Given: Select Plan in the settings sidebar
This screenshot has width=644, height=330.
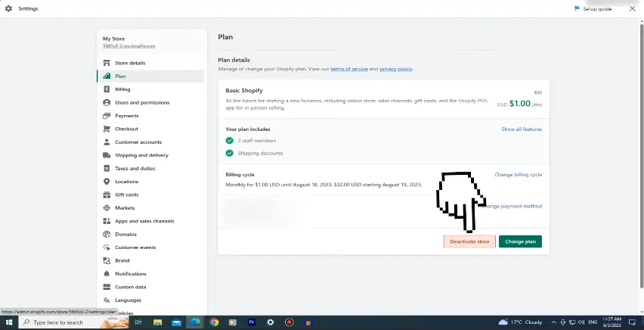Looking at the screenshot, I should pos(150,76).
